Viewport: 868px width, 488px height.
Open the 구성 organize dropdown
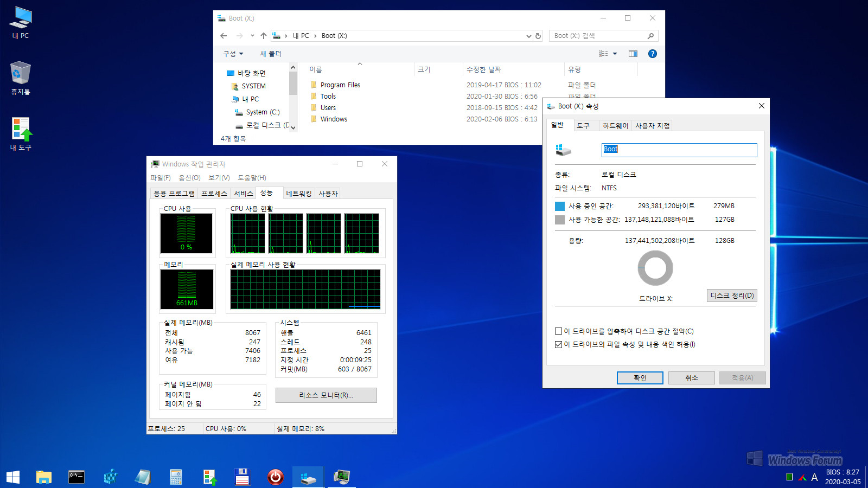pos(233,54)
